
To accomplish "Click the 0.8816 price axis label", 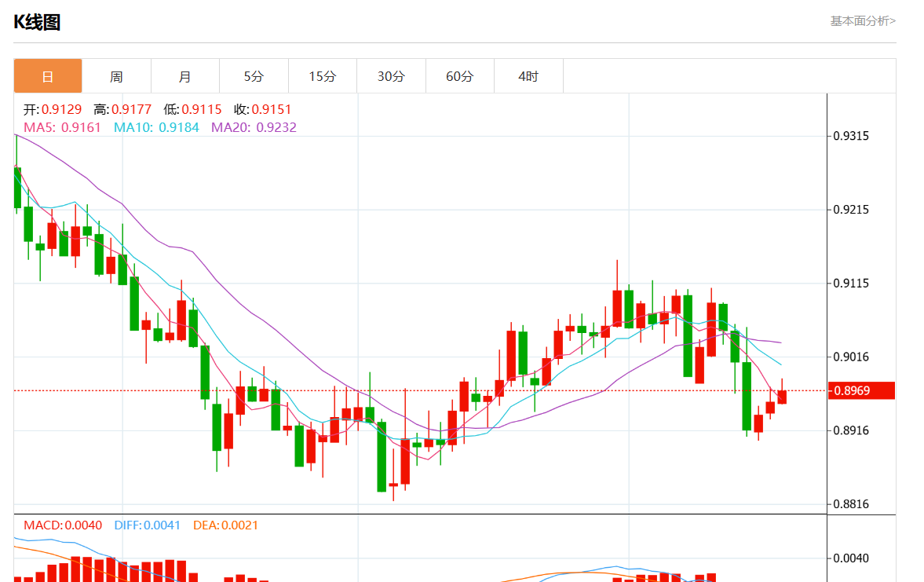I will pyautogui.click(x=851, y=503).
